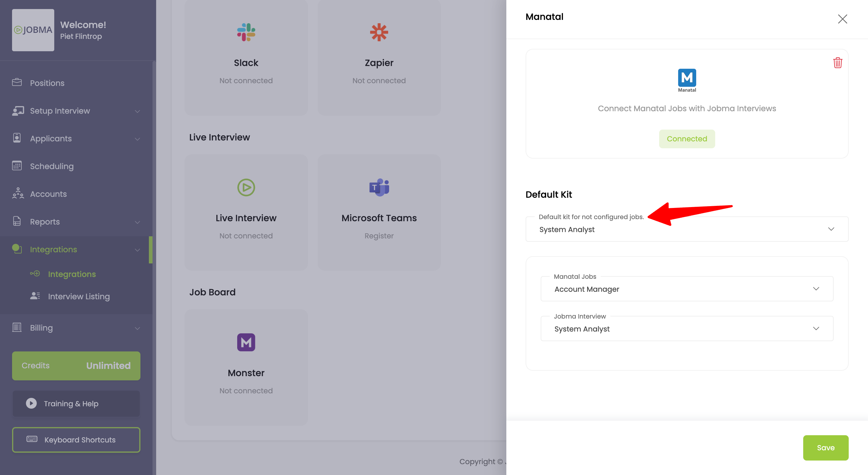Screen dimensions: 868x475
Task: Click the Job Board section heading
Action: (x=212, y=292)
